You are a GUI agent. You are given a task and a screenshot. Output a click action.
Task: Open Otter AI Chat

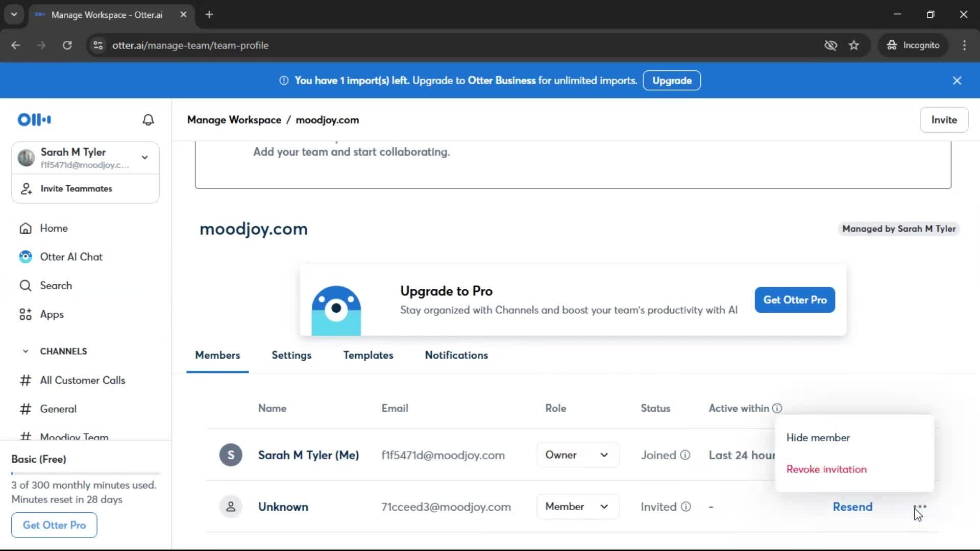(x=71, y=257)
